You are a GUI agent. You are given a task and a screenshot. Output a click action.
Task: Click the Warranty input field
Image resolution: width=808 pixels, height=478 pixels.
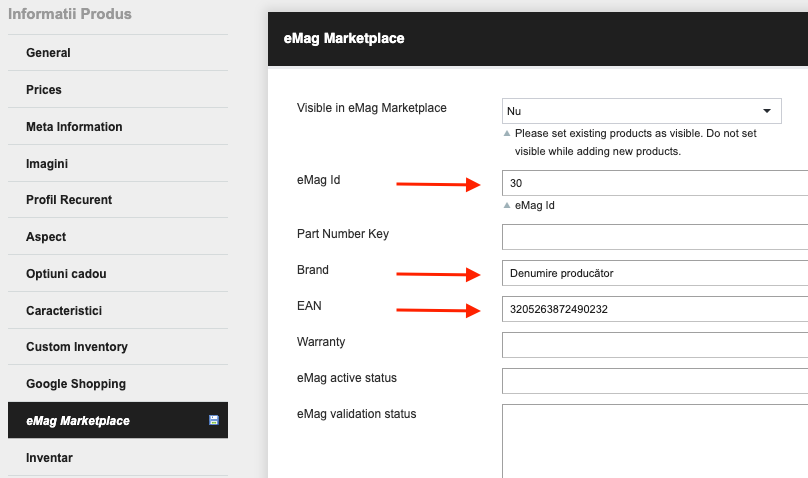(655, 345)
